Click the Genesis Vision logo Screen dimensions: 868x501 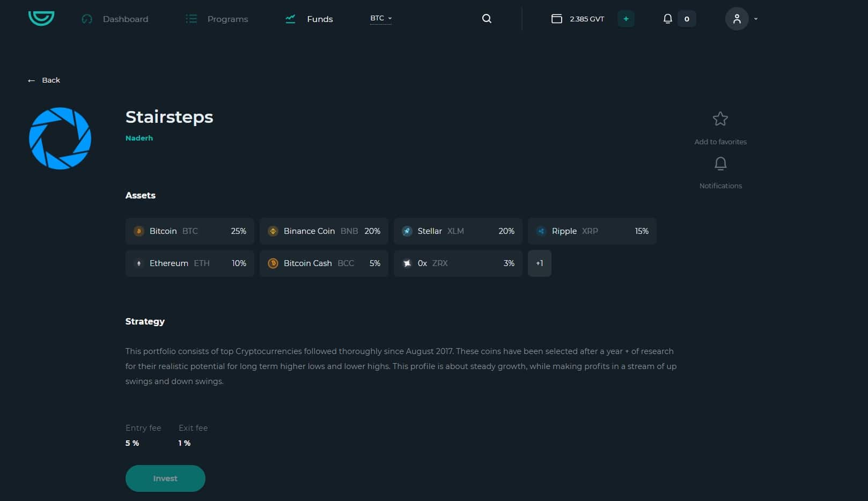click(41, 18)
